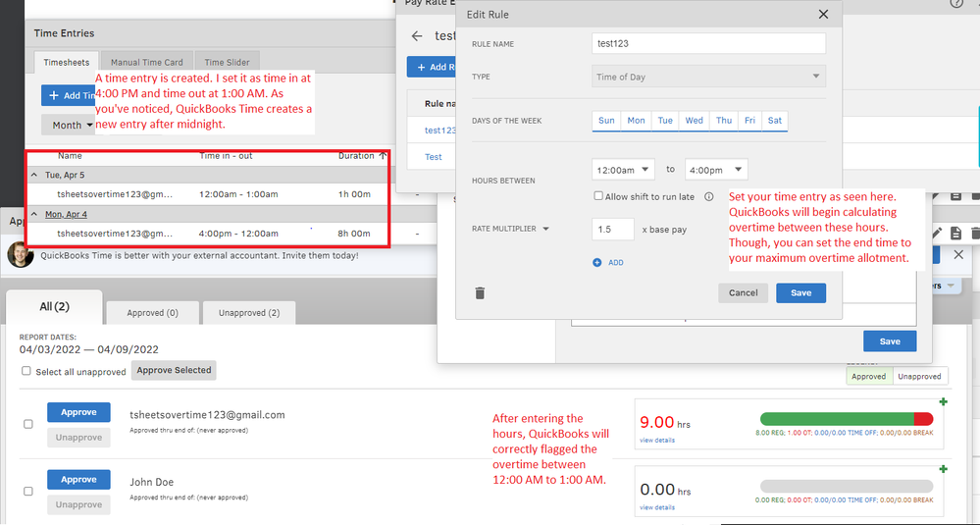Click the pencil edit icon above the banner close X
Image resolution: width=980 pixels, height=525 pixels.
[x=936, y=234]
